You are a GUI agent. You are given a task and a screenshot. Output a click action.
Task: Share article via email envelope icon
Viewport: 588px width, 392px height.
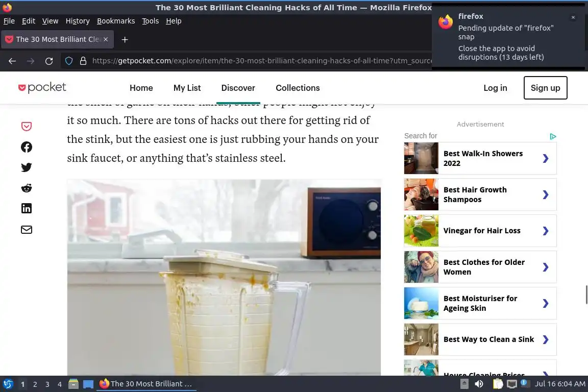tap(26, 230)
